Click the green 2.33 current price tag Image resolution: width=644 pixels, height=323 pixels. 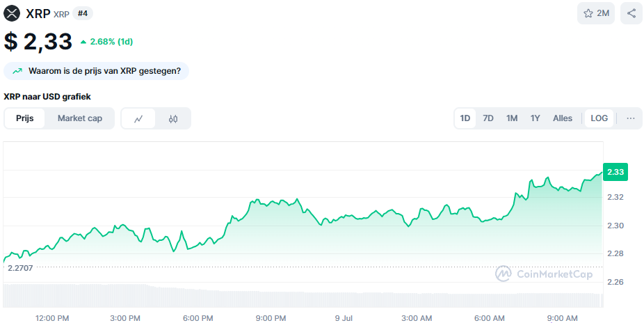tap(615, 172)
